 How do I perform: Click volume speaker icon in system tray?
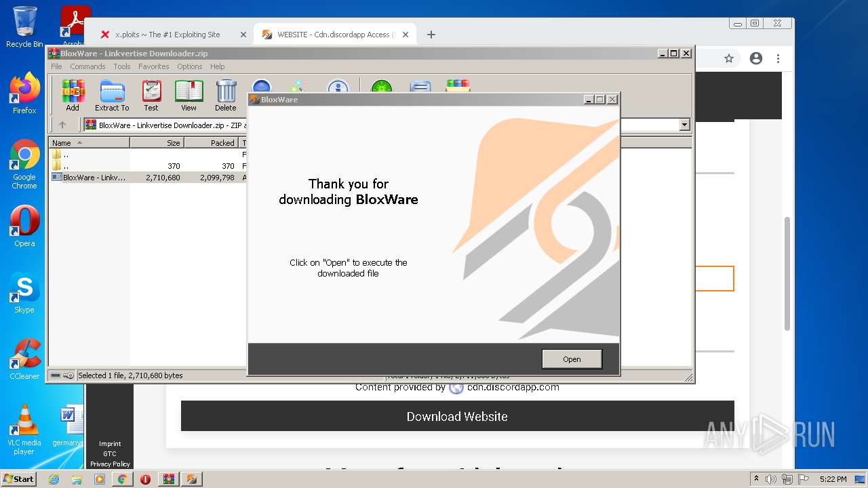pos(771,479)
